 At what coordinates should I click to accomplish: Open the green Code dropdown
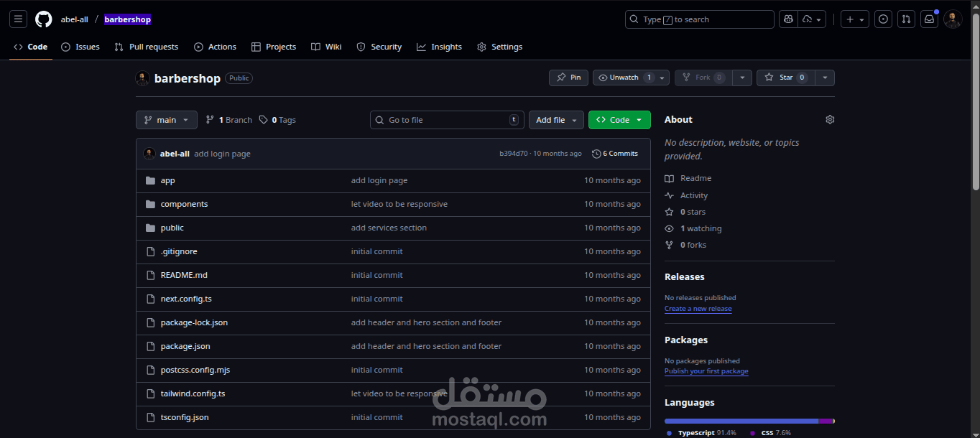click(x=619, y=120)
